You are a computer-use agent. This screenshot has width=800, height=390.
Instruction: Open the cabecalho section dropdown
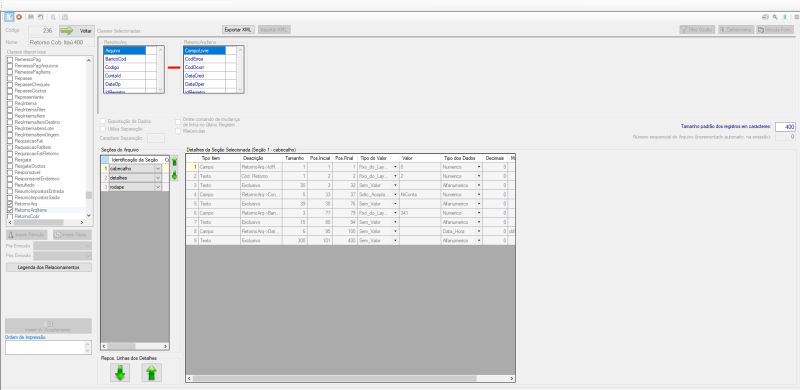pos(158,168)
